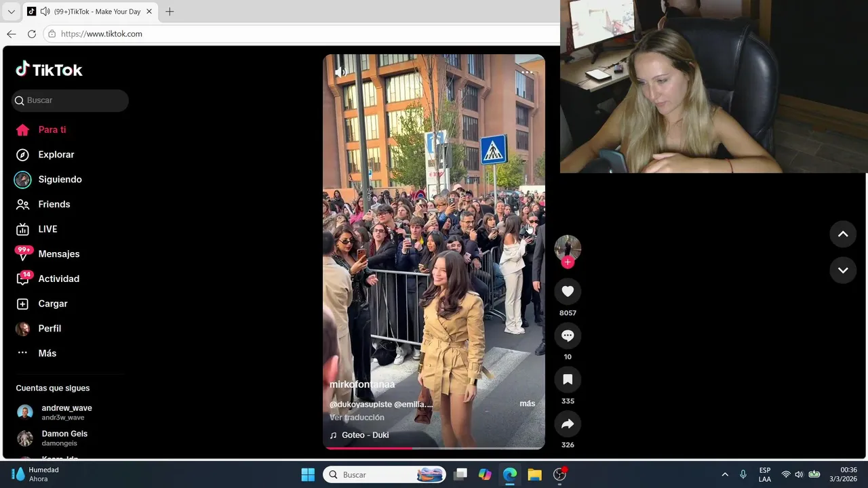Click the TikTok logo

(49, 70)
